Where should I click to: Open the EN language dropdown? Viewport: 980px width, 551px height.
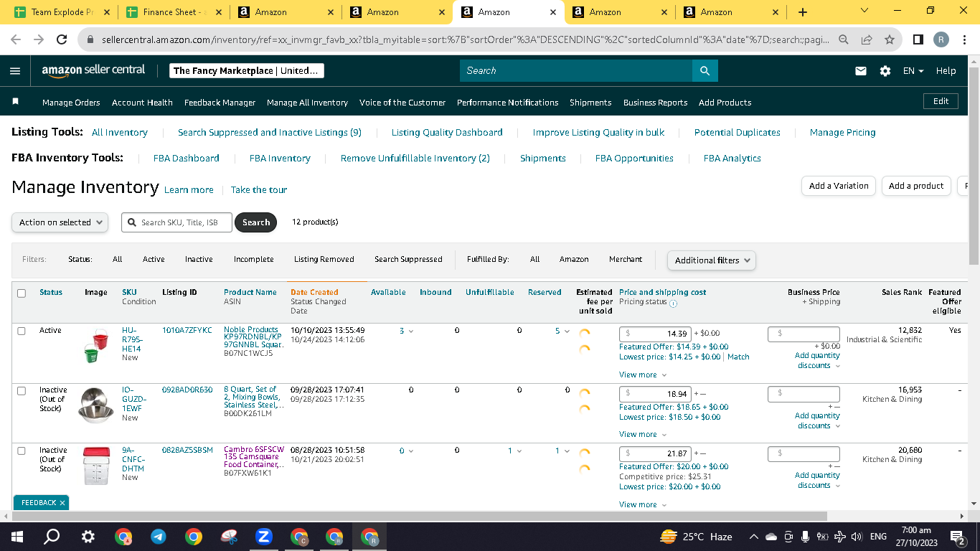(x=913, y=71)
